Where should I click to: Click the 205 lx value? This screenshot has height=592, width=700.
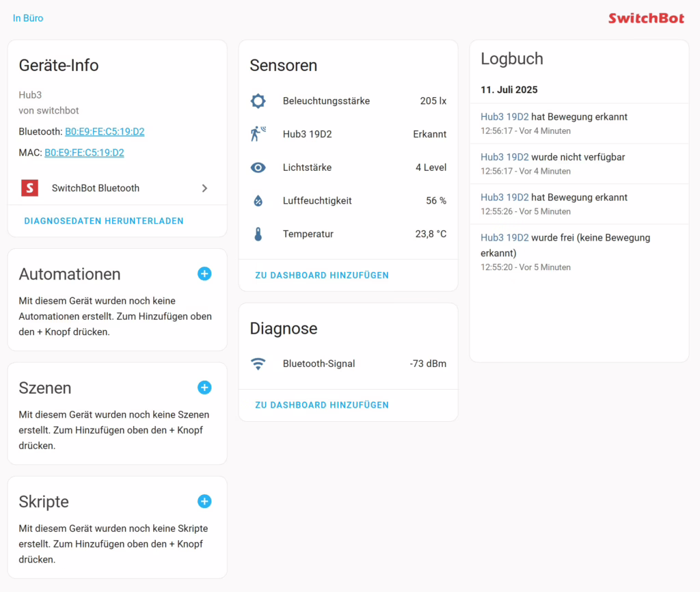tap(433, 101)
